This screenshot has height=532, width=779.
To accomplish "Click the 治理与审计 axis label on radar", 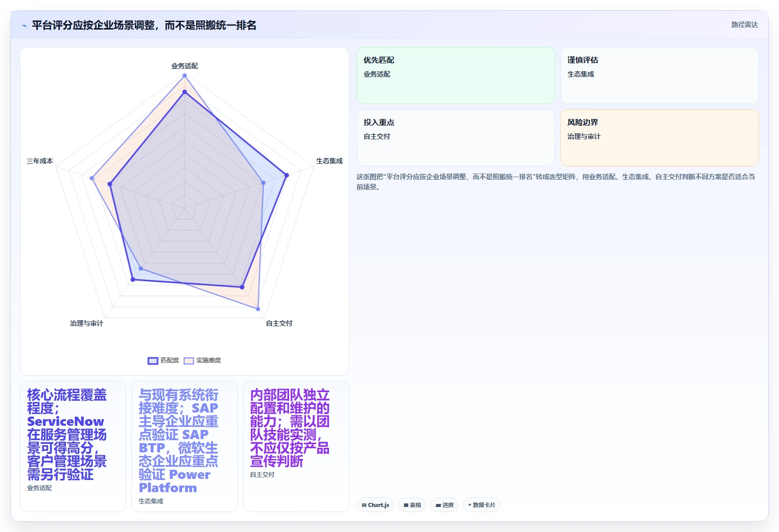I will pyautogui.click(x=86, y=323).
